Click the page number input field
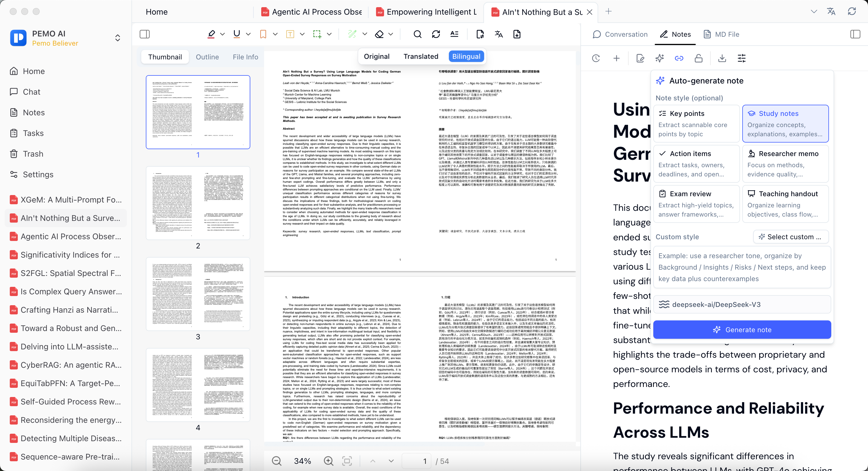Viewport: 868px width, 471px height. (417, 461)
